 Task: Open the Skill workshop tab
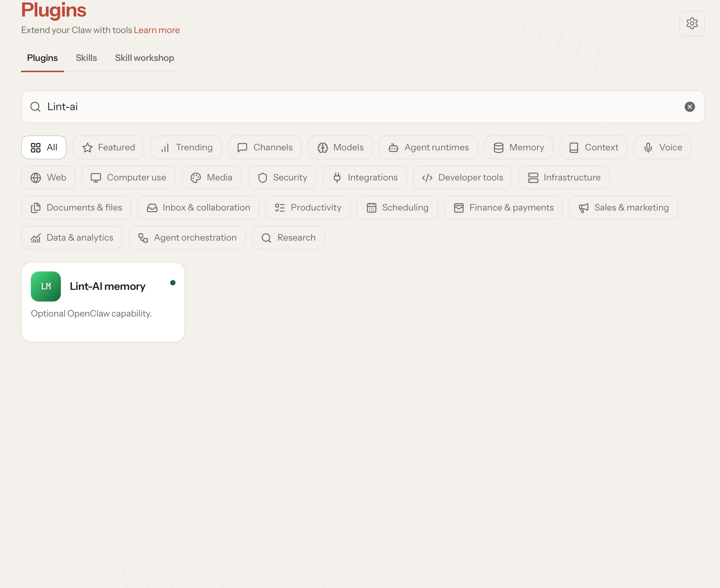(x=145, y=58)
